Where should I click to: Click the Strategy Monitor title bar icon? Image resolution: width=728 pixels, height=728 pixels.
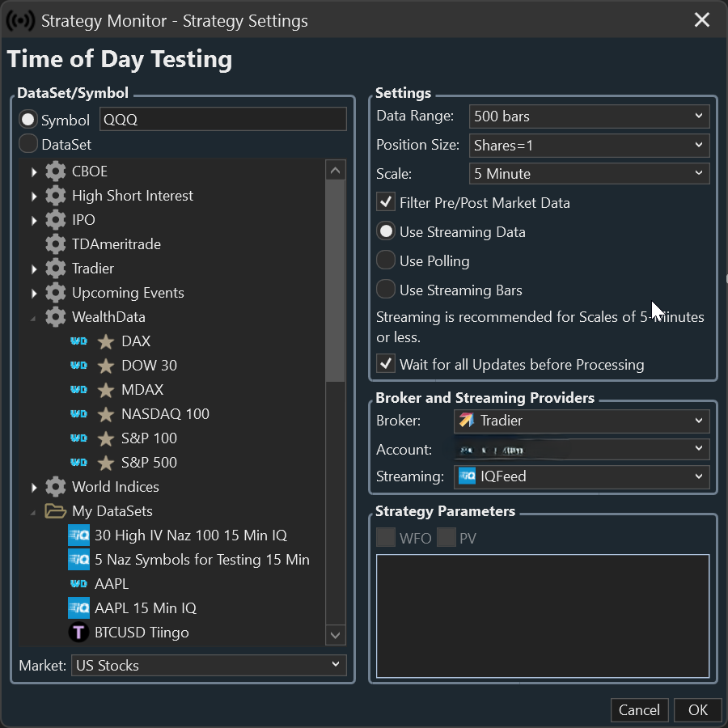point(20,21)
